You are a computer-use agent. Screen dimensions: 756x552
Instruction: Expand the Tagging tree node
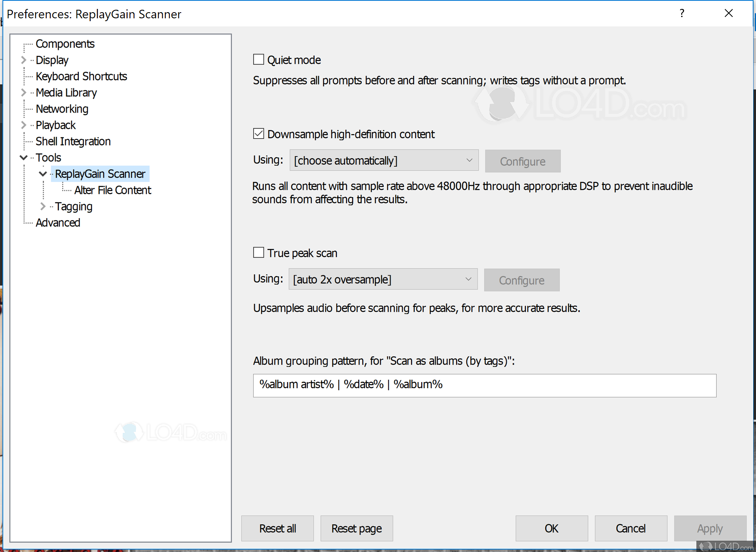(43, 206)
